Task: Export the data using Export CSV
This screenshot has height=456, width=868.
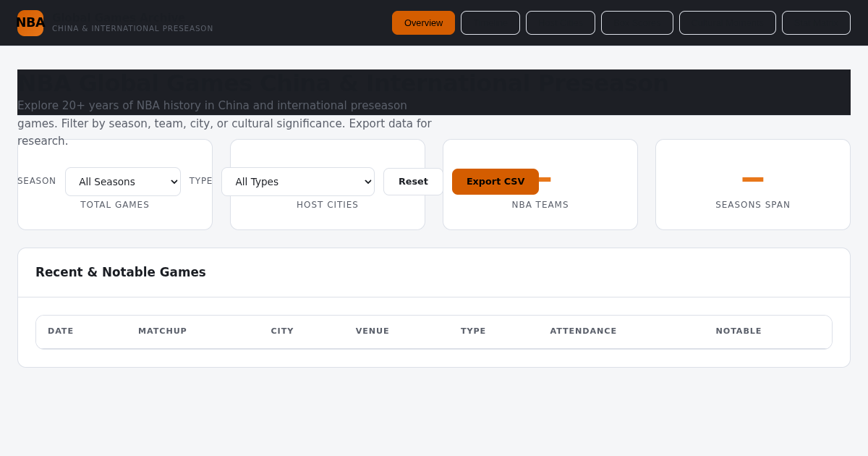Action: point(495,182)
